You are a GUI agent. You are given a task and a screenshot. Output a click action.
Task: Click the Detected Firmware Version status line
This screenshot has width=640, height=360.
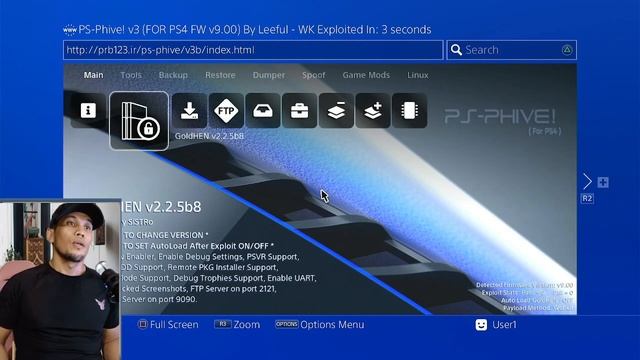pos(524,285)
